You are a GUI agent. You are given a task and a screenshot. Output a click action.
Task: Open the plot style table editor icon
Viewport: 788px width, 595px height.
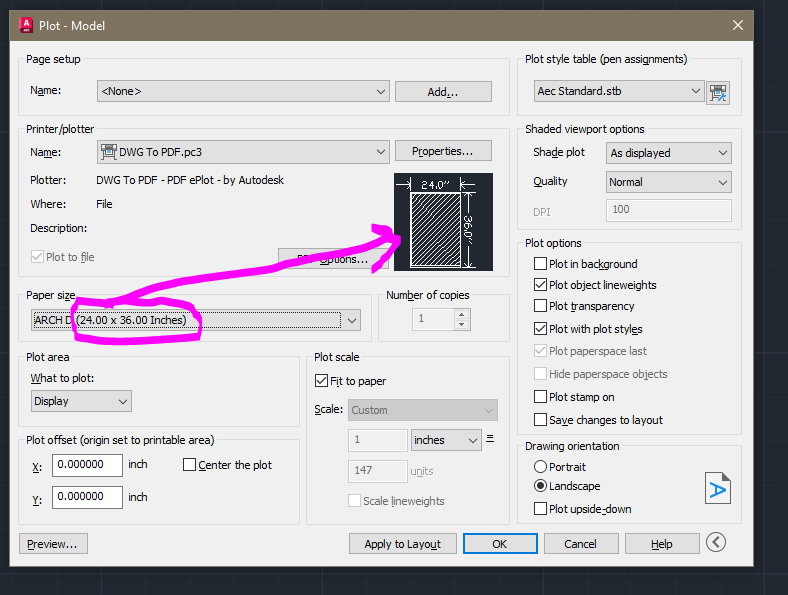(x=718, y=93)
